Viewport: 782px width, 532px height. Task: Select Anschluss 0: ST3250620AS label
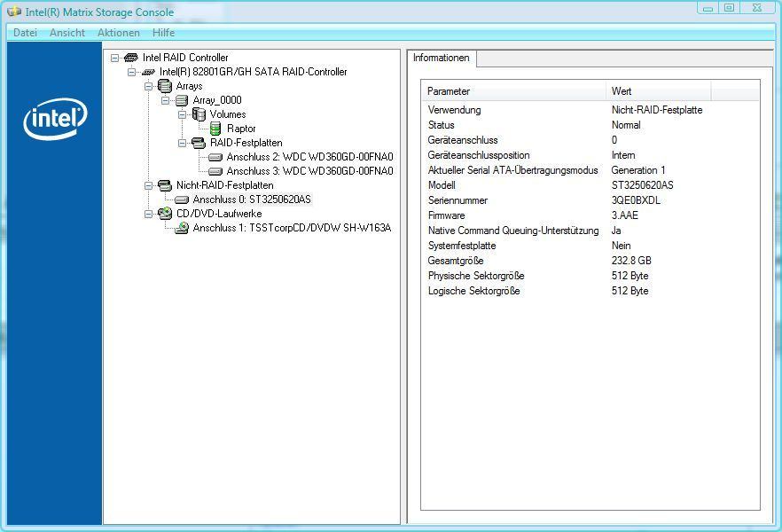click(x=252, y=199)
